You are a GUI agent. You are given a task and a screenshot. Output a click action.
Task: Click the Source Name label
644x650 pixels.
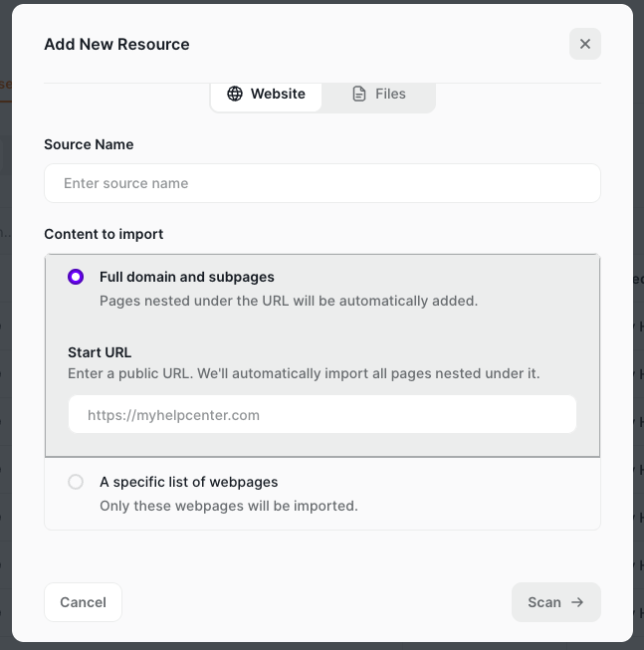point(89,144)
